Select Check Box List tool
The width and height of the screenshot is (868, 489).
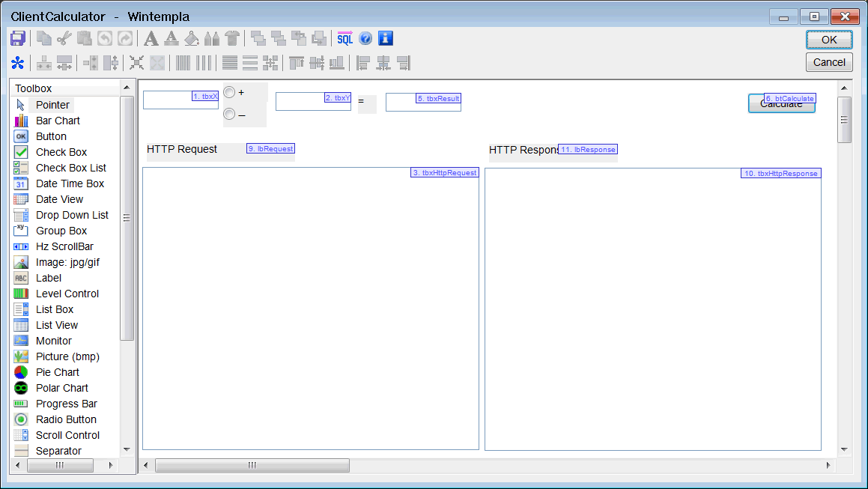[x=71, y=168]
